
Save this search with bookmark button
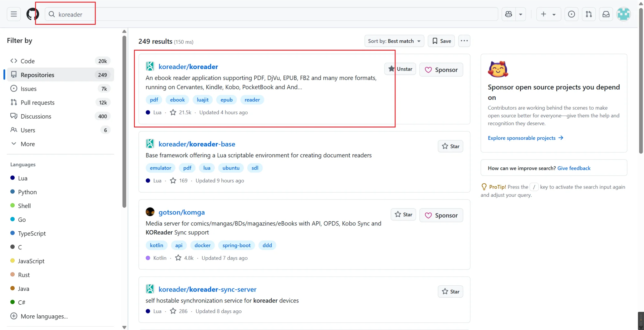coord(441,41)
